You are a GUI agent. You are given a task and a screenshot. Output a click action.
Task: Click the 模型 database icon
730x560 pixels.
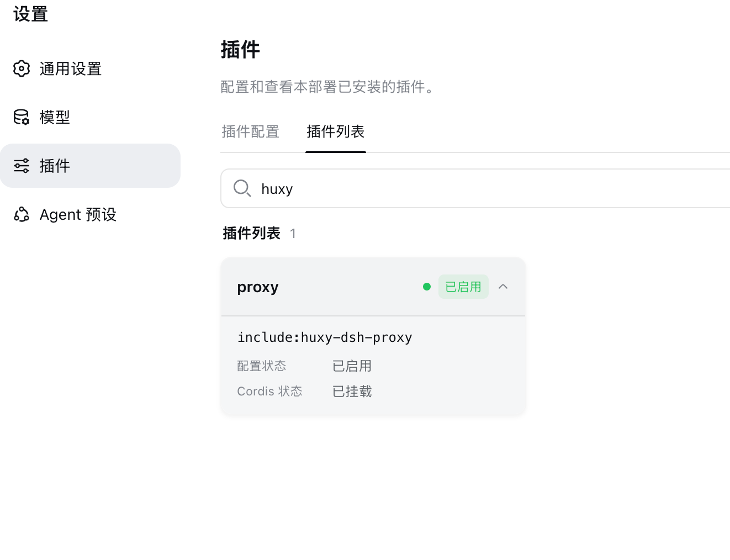(x=22, y=117)
